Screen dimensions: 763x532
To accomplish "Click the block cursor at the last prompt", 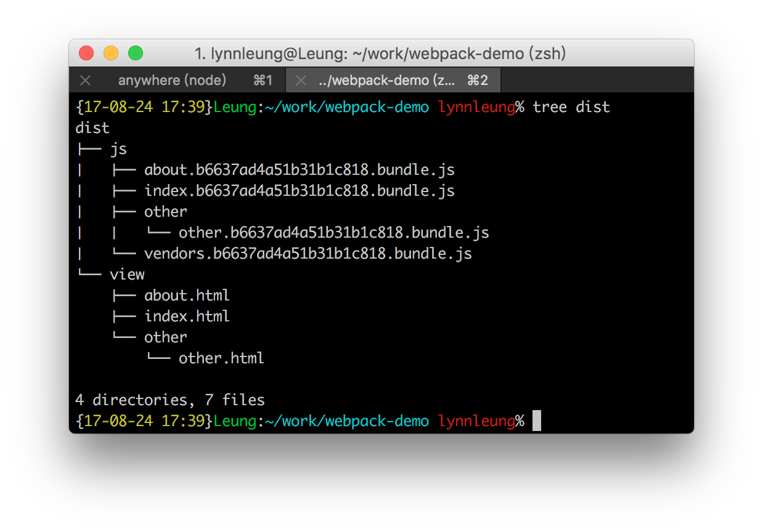I will (x=536, y=421).
